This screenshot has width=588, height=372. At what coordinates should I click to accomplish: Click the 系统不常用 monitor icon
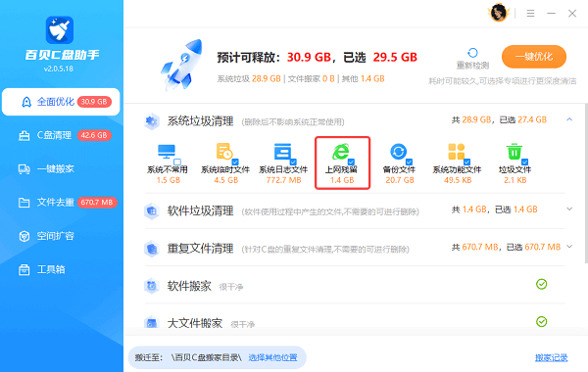(167, 152)
